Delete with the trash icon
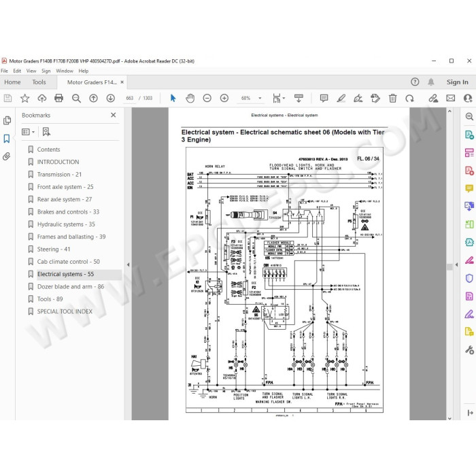The image size is (476, 476). coord(392,98)
